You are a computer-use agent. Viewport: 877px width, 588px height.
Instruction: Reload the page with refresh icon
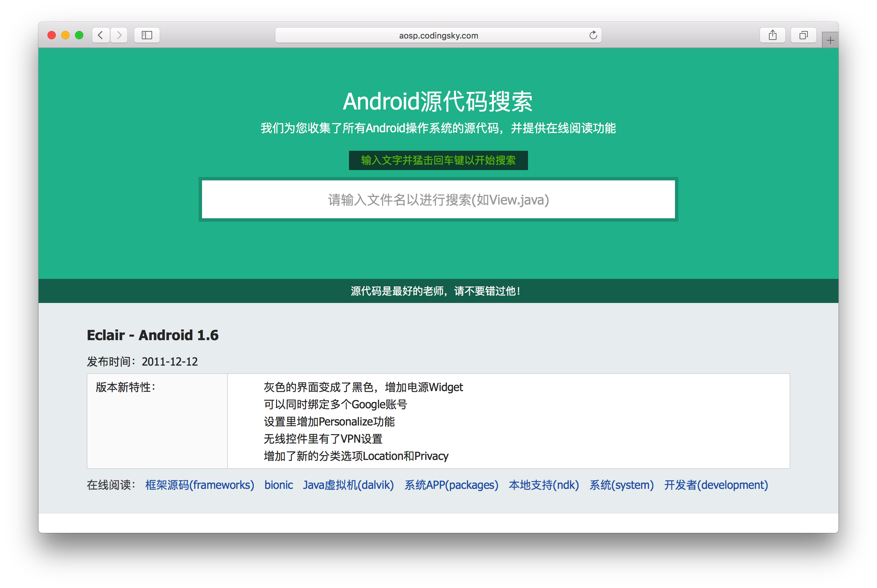tap(593, 35)
